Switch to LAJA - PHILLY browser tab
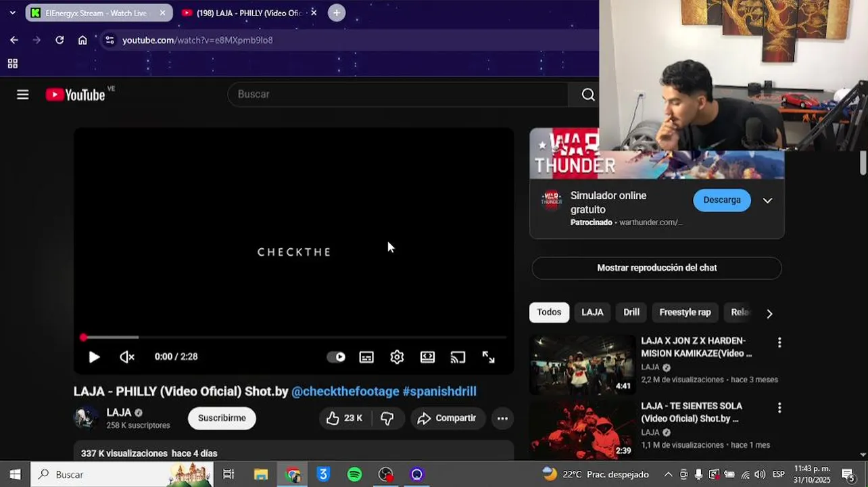 coord(249,13)
